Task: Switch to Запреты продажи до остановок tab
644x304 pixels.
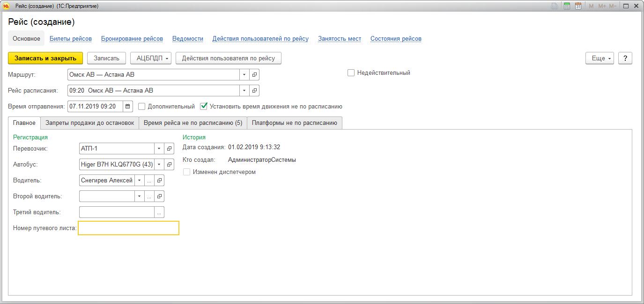Action: click(x=89, y=123)
